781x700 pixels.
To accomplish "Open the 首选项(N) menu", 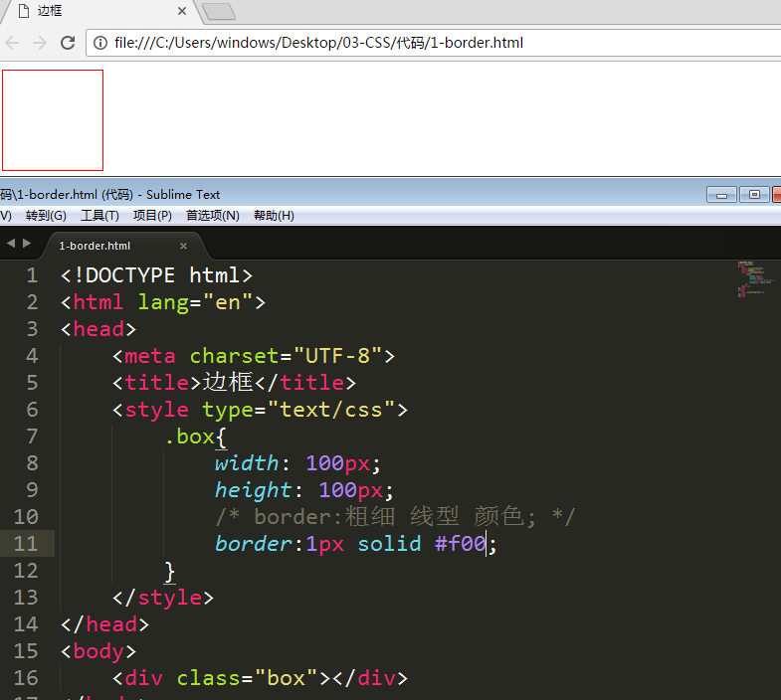I will click(x=212, y=216).
